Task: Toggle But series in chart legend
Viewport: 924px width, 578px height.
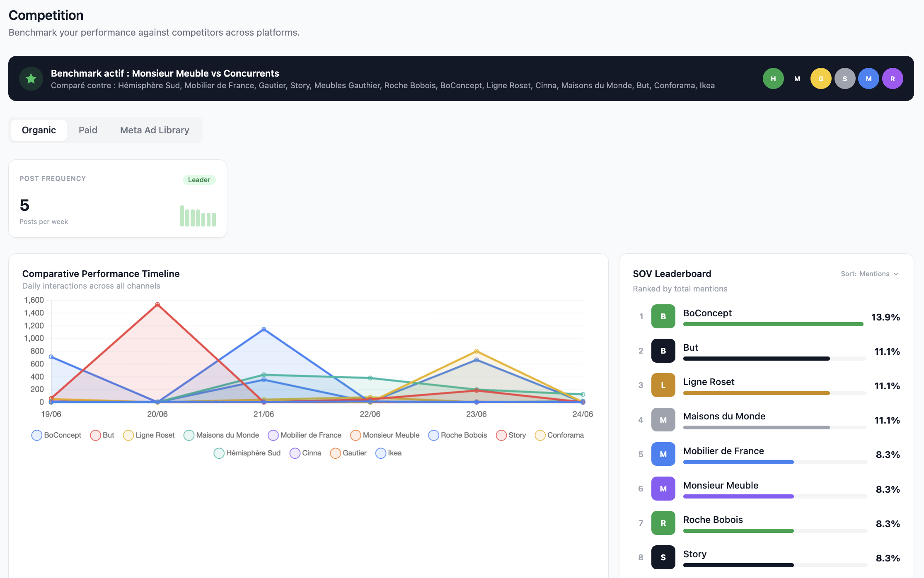Action: tap(102, 435)
